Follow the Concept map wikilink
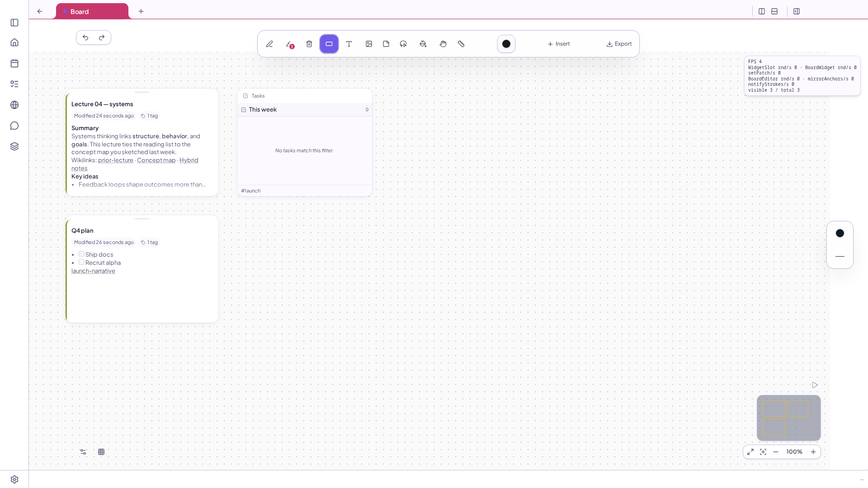Viewport: 868px width, 488px height. pos(156,160)
